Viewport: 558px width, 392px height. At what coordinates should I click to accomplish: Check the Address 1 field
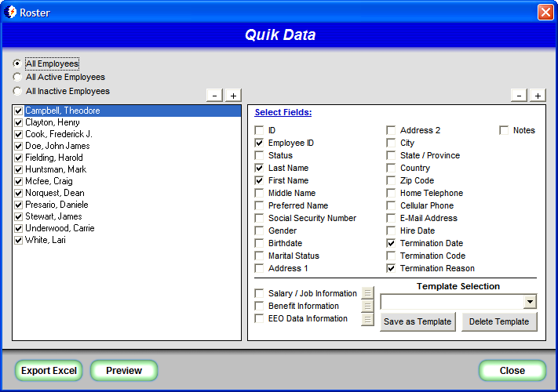pyautogui.click(x=259, y=268)
